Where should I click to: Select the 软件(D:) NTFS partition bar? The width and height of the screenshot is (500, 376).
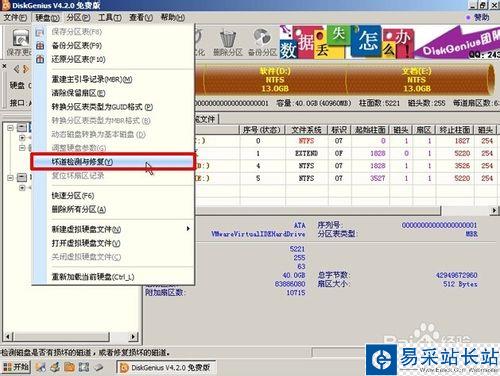[x=275, y=80]
